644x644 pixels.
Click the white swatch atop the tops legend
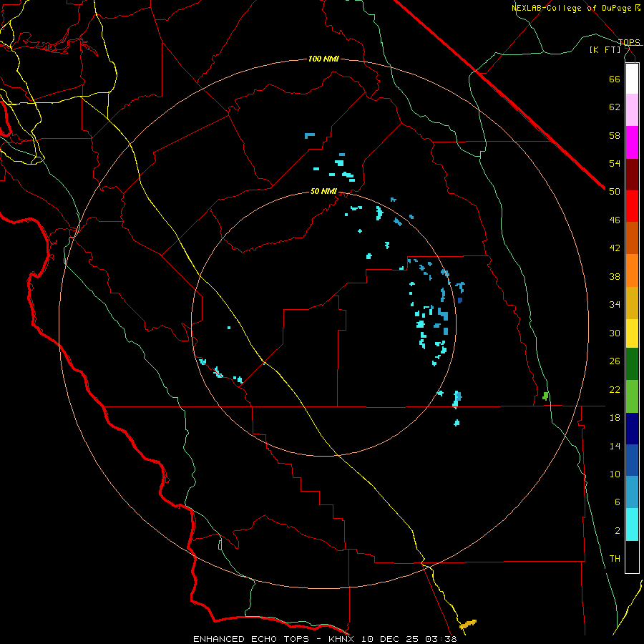[632, 79]
